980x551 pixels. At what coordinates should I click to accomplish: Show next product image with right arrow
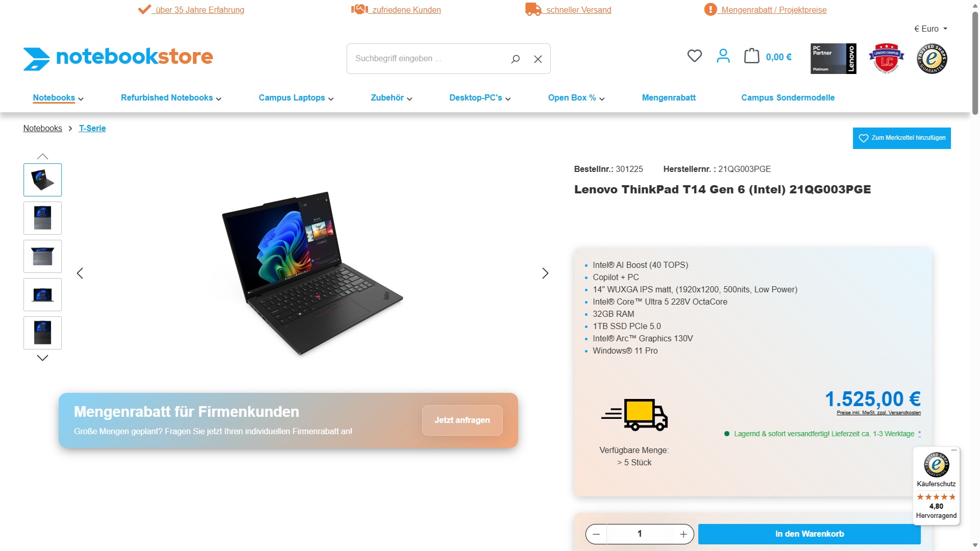545,273
